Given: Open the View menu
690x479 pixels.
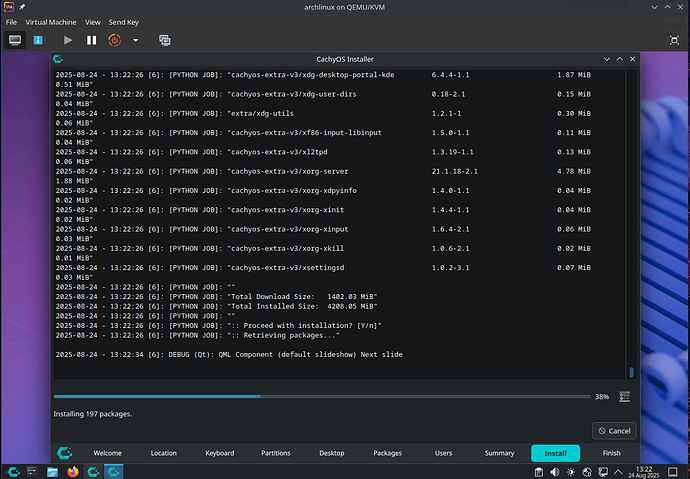Looking at the screenshot, I should pos(92,22).
